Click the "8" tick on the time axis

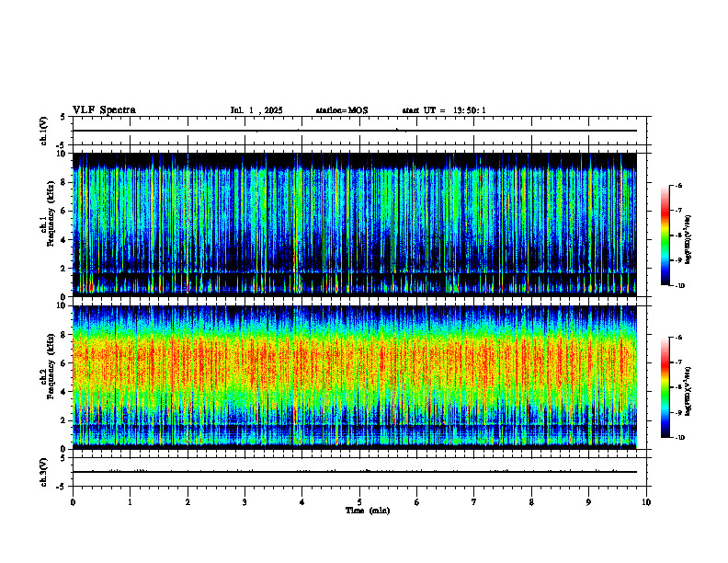[x=531, y=502]
